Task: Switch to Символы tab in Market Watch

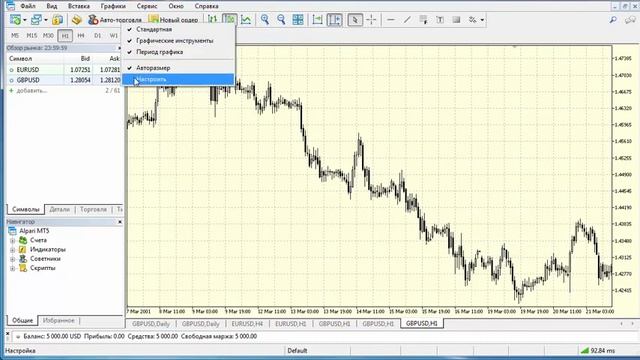Action: pos(25,209)
